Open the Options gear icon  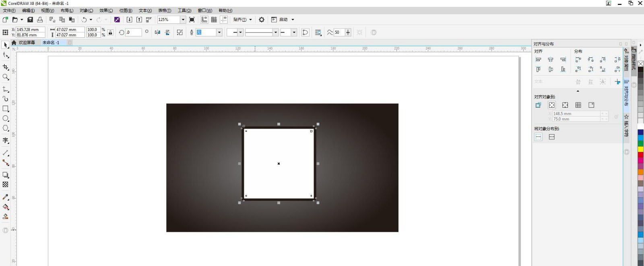(262, 20)
